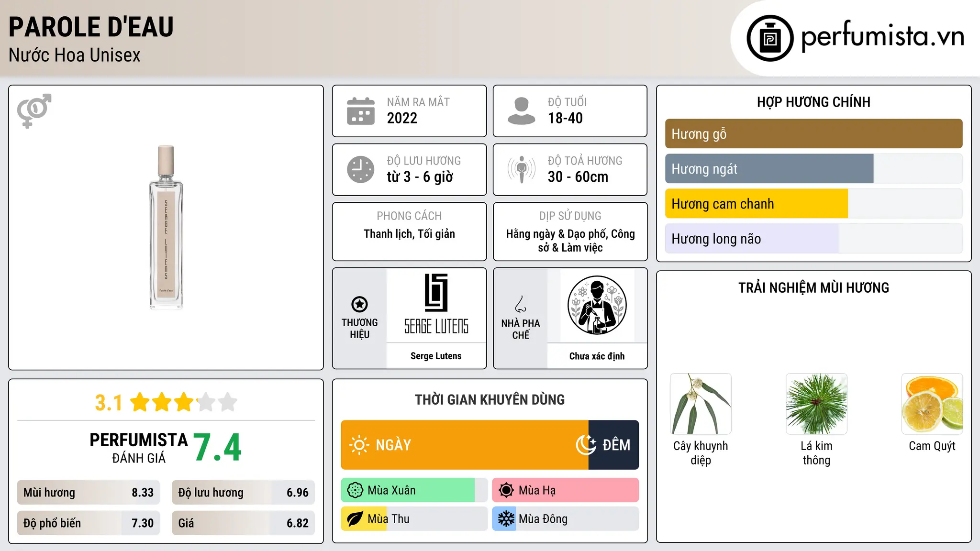Click the age range value 18-40

pos(565,118)
